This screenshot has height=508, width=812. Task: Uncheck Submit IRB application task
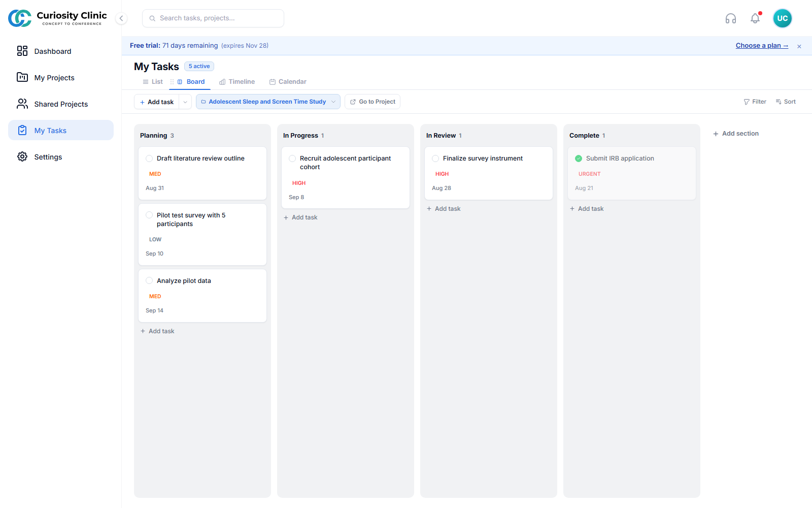pos(579,158)
